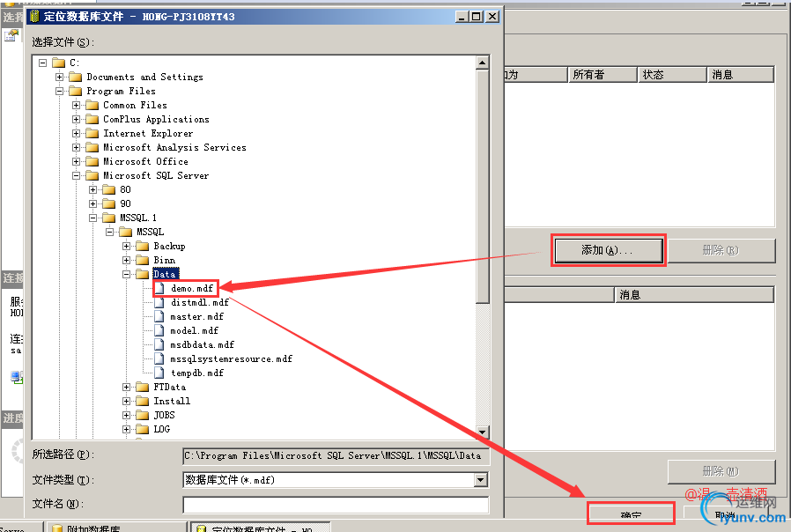
Task: Select tempdb.mdf file
Action: (196, 373)
